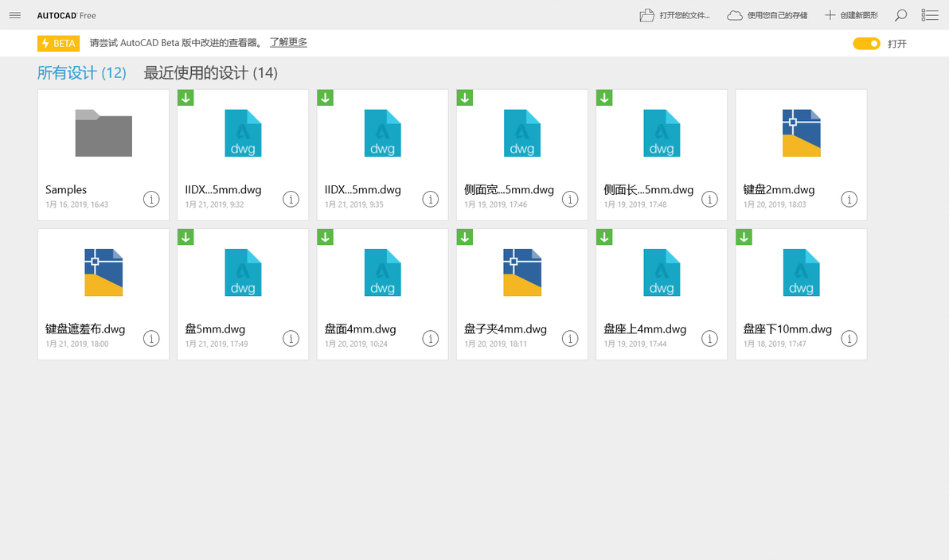Click date 1月 20, 2019, 18:03

775,204
